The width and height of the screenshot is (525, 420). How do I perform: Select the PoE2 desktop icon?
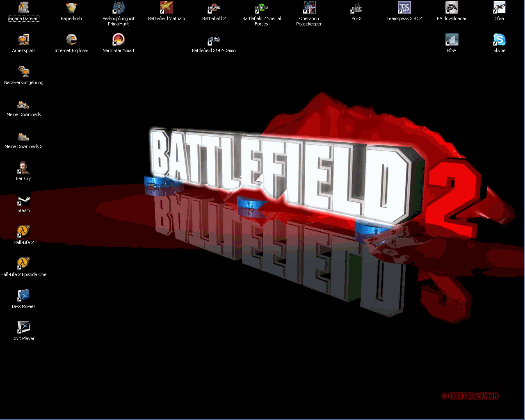click(357, 7)
